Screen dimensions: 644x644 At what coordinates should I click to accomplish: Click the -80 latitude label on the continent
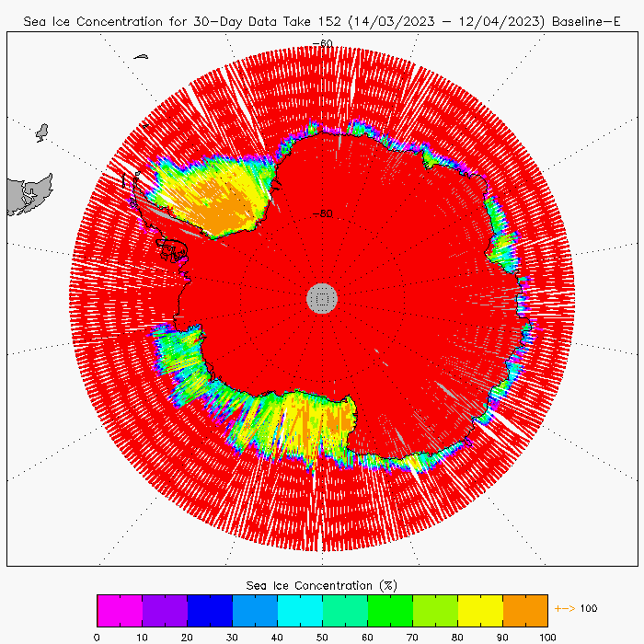(x=322, y=213)
